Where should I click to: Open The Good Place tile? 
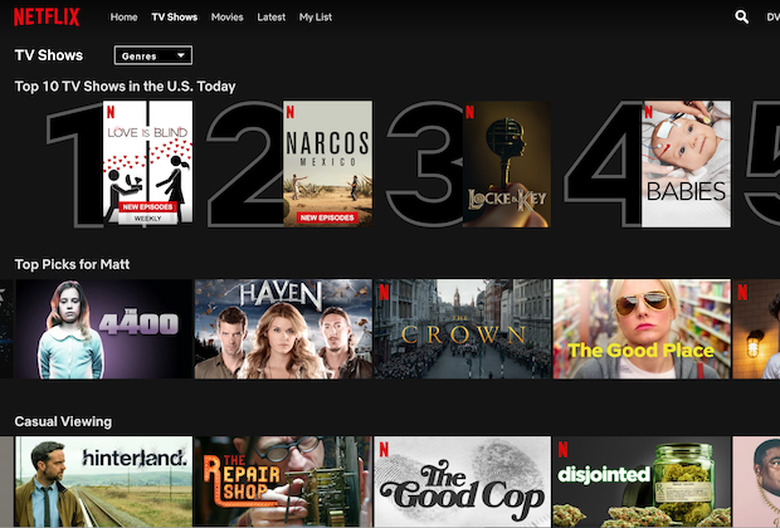[x=641, y=329]
